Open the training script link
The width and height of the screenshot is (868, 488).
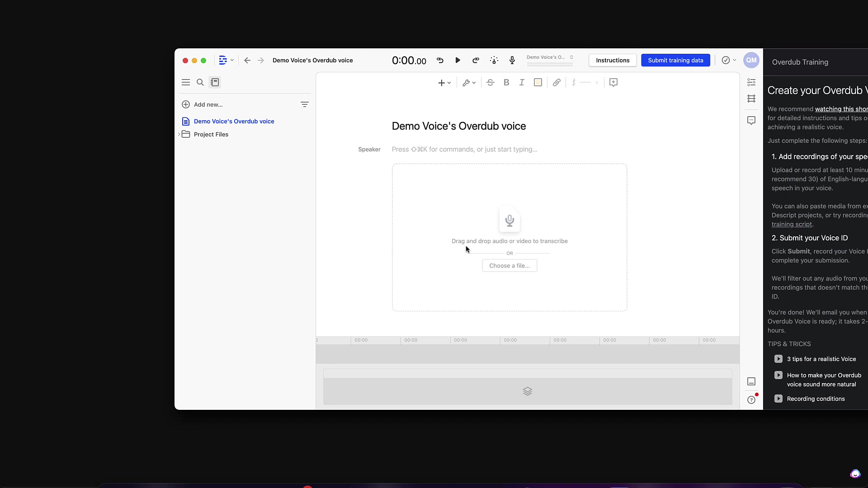792,224
